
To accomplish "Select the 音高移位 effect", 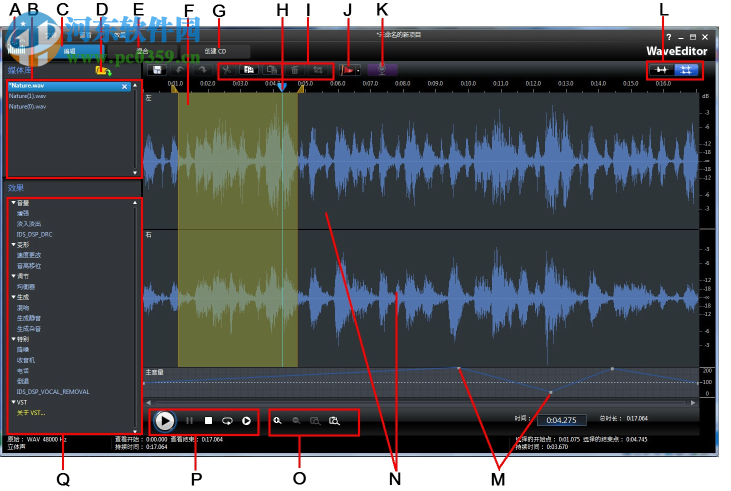I will [x=29, y=266].
